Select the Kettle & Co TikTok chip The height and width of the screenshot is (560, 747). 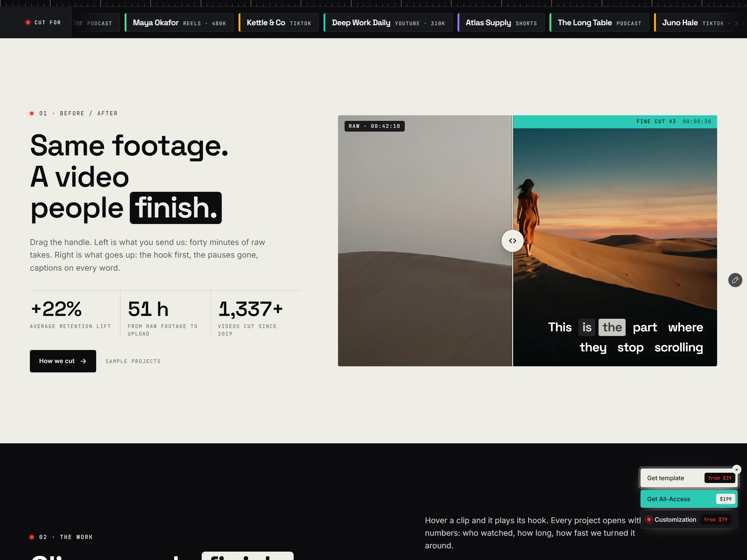click(x=278, y=23)
